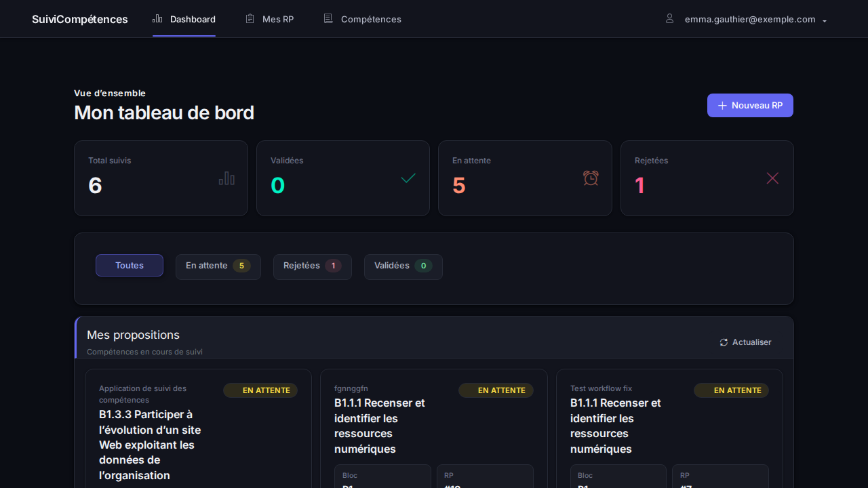Click the refresh icon beside Actualiser

724,342
